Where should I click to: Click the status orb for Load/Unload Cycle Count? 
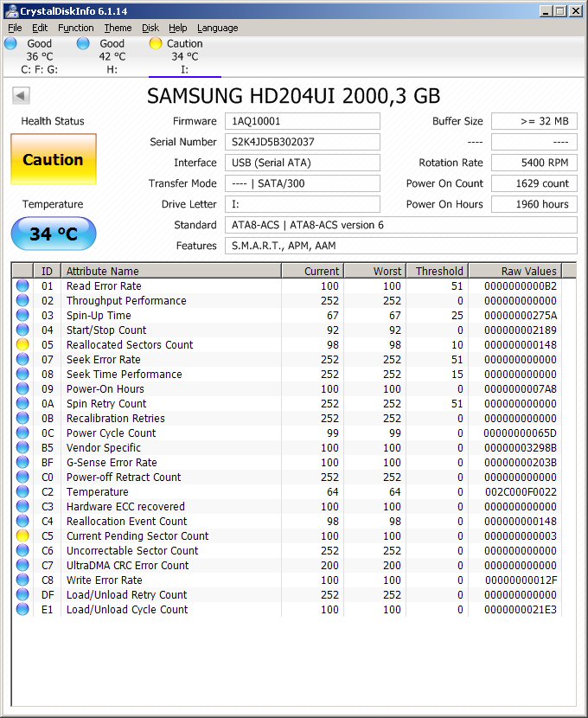[x=22, y=609]
